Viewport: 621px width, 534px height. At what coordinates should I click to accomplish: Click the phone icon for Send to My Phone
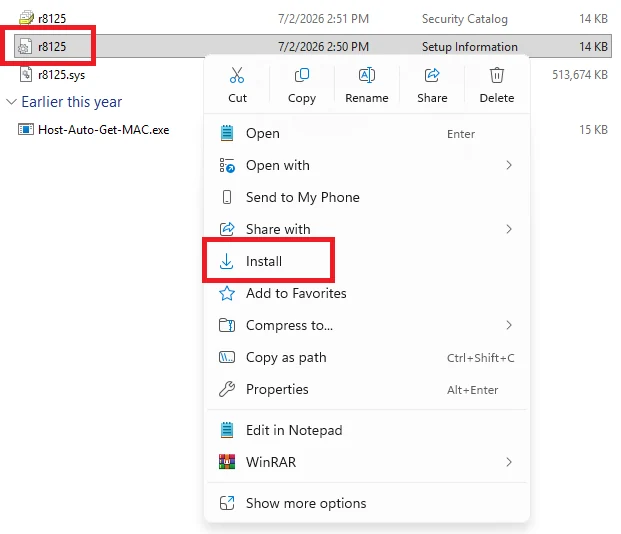227,197
